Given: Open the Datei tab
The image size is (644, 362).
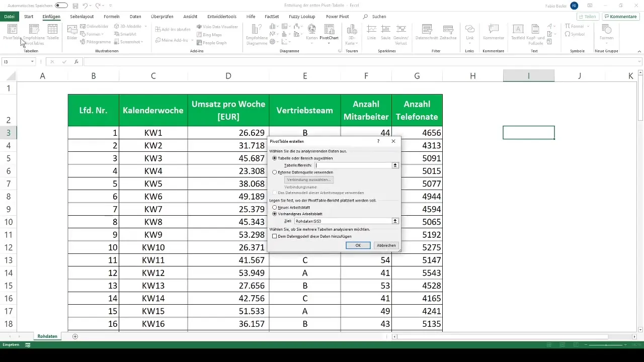Looking at the screenshot, I should [9, 17].
